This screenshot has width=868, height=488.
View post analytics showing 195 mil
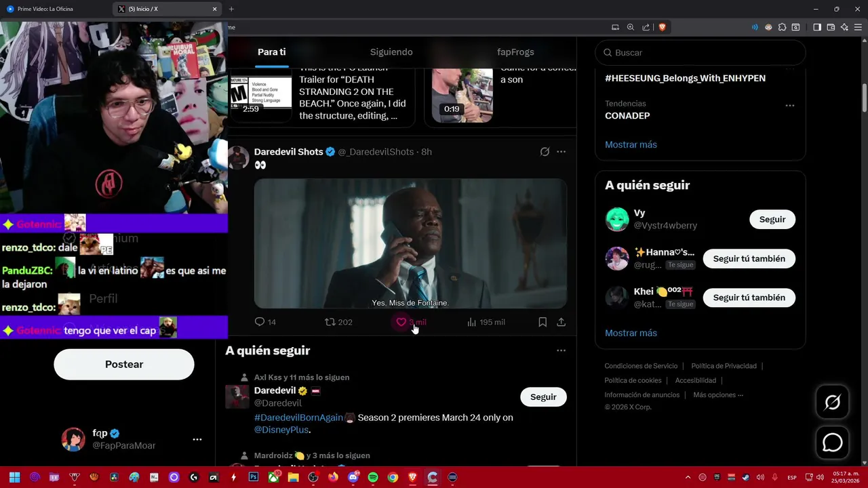pyautogui.click(x=486, y=322)
